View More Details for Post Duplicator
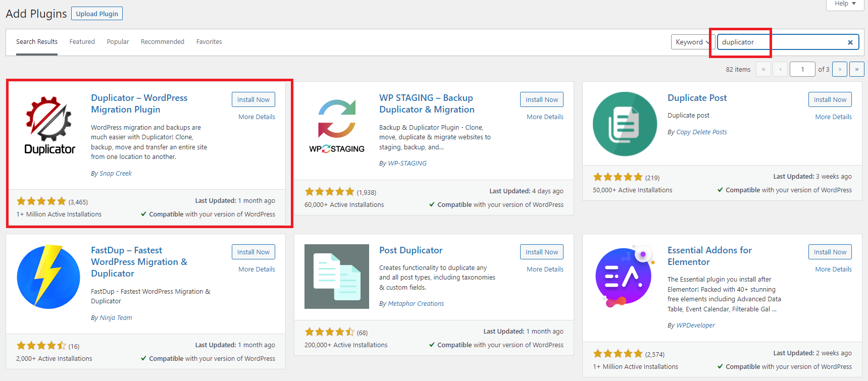Viewport: 868px width, 381px height. (x=545, y=269)
